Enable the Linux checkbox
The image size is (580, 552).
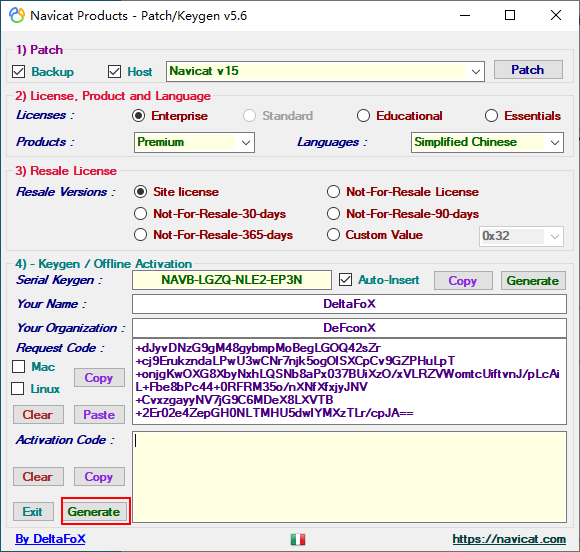[18, 388]
